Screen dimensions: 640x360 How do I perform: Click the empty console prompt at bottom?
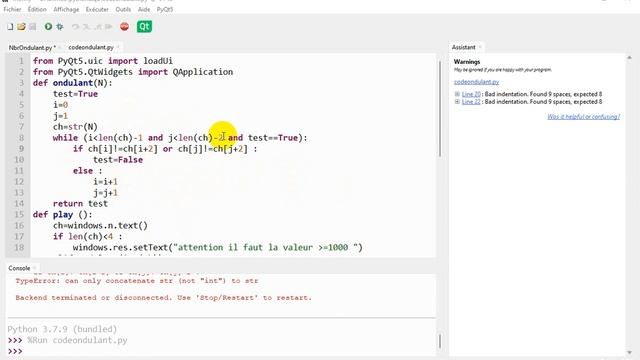[x=15, y=351]
